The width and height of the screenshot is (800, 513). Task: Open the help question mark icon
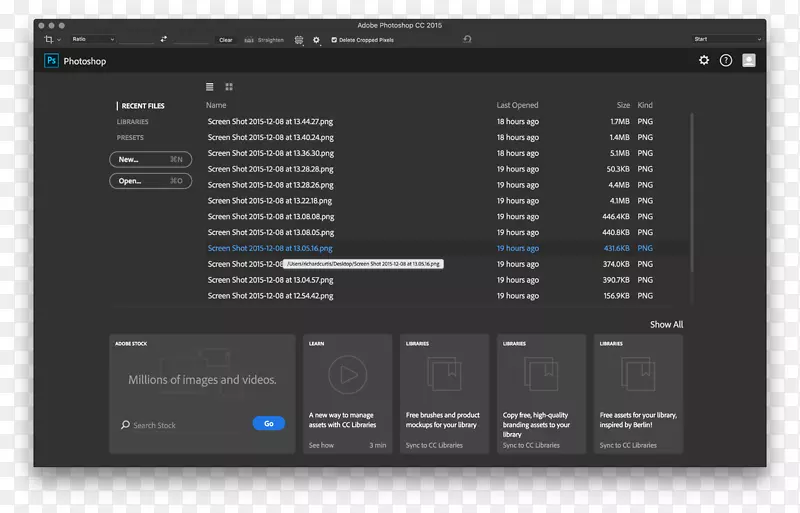[x=726, y=61]
